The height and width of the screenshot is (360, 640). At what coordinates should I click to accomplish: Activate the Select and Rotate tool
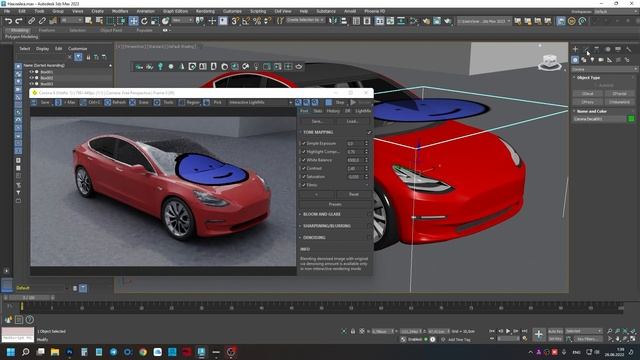[x=144, y=21]
